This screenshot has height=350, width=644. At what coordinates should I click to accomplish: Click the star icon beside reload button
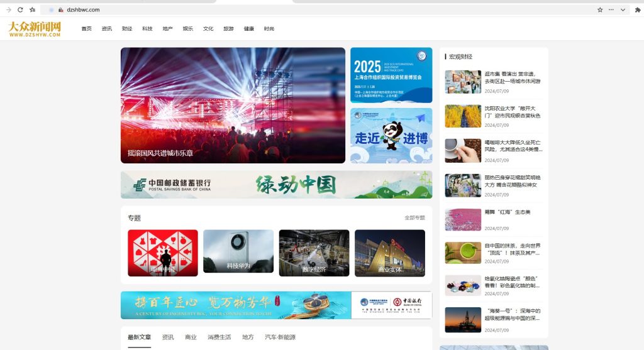[x=33, y=9]
